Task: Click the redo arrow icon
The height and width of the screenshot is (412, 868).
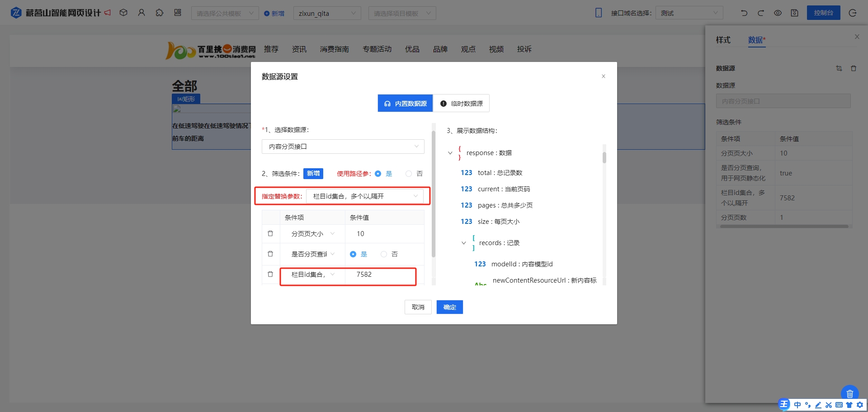Action: pyautogui.click(x=761, y=13)
